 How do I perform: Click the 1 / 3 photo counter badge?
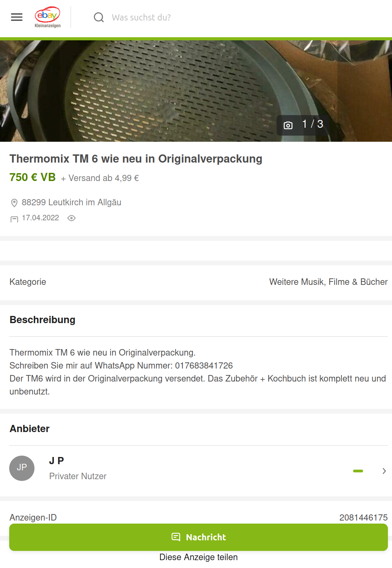pyautogui.click(x=303, y=125)
